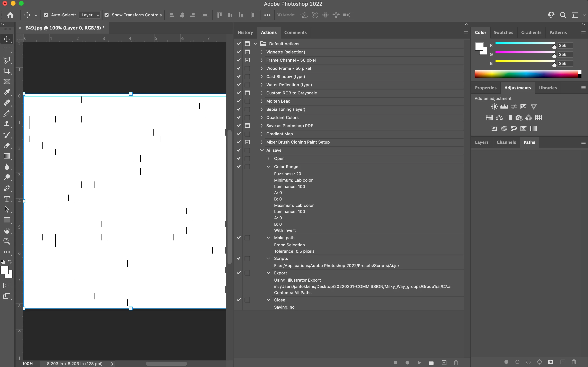Expand the Sepia Toning (layer) action

(x=262, y=109)
